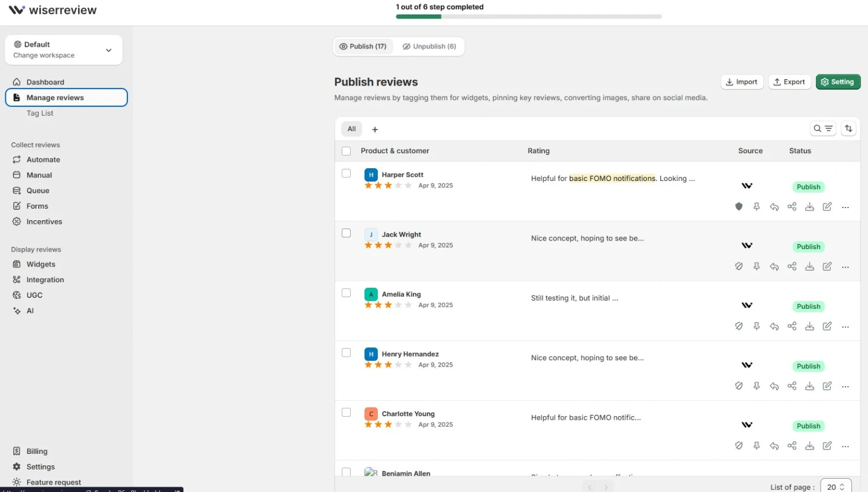
Task: Click the onboarding step progress bar
Action: click(528, 17)
